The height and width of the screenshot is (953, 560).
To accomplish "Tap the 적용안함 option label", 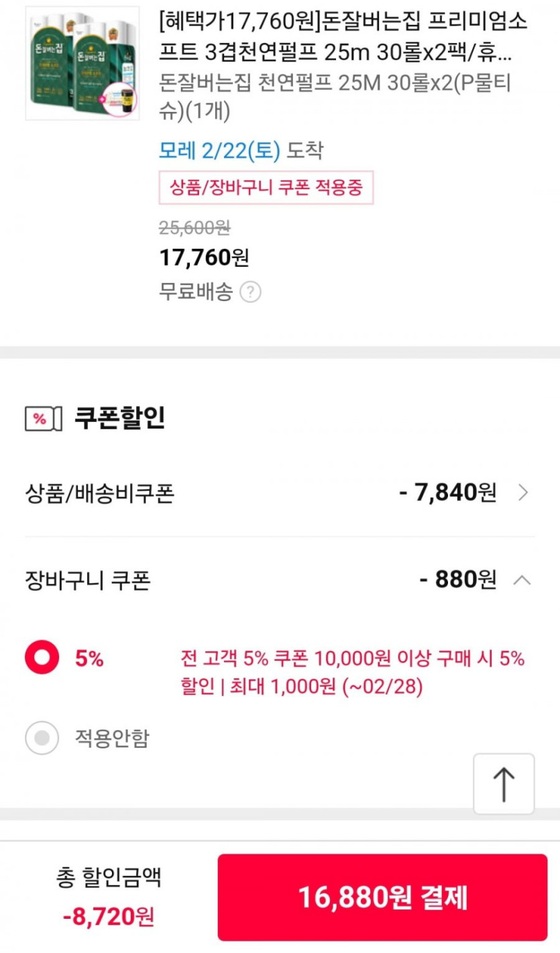I will (x=112, y=738).
